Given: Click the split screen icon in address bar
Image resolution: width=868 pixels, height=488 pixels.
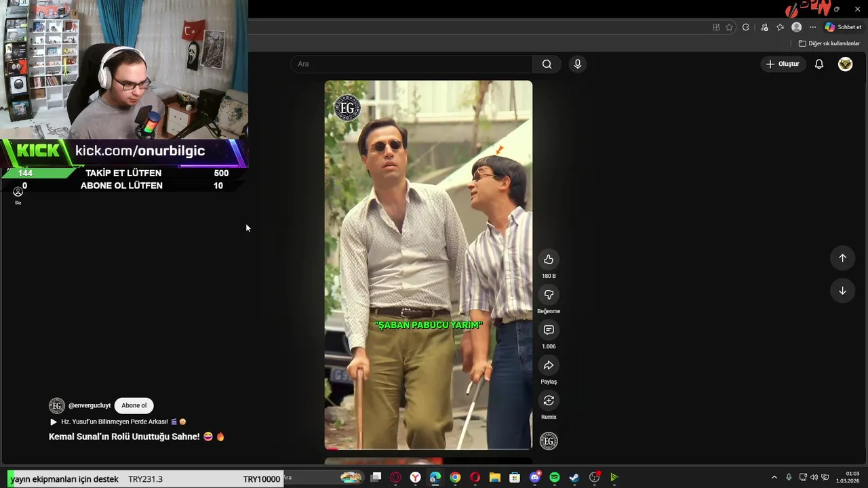Looking at the screenshot, I should point(716,27).
